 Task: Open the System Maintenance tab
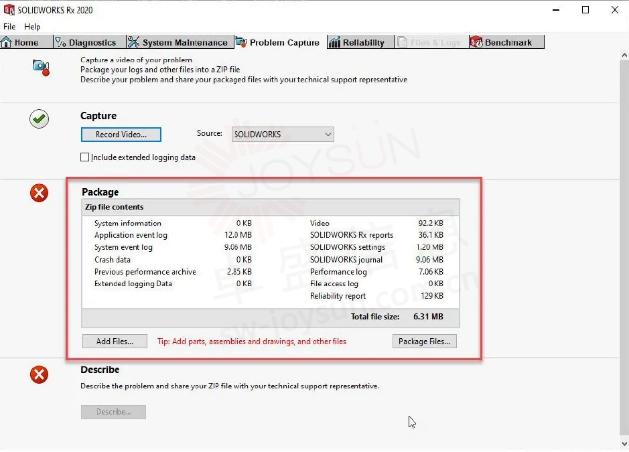(x=180, y=42)
